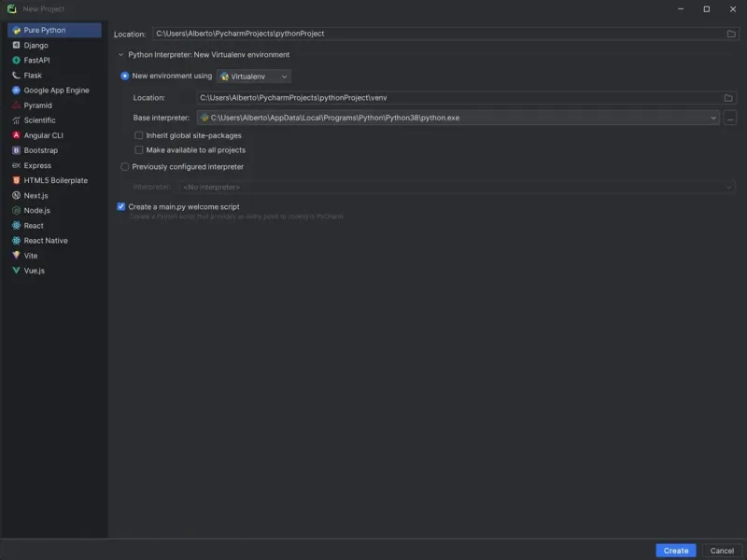Open the disabled Interpreter combo box
Viewport: 747px width, 560px height.
(457, 188)
